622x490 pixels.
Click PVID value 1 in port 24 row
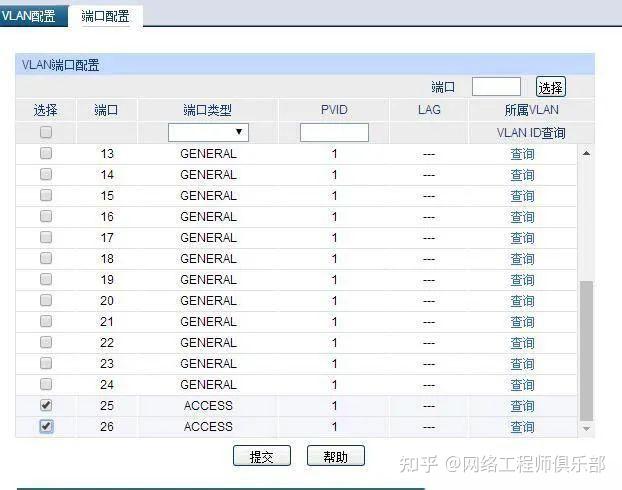pyautogui.click(x=334, y=384)
